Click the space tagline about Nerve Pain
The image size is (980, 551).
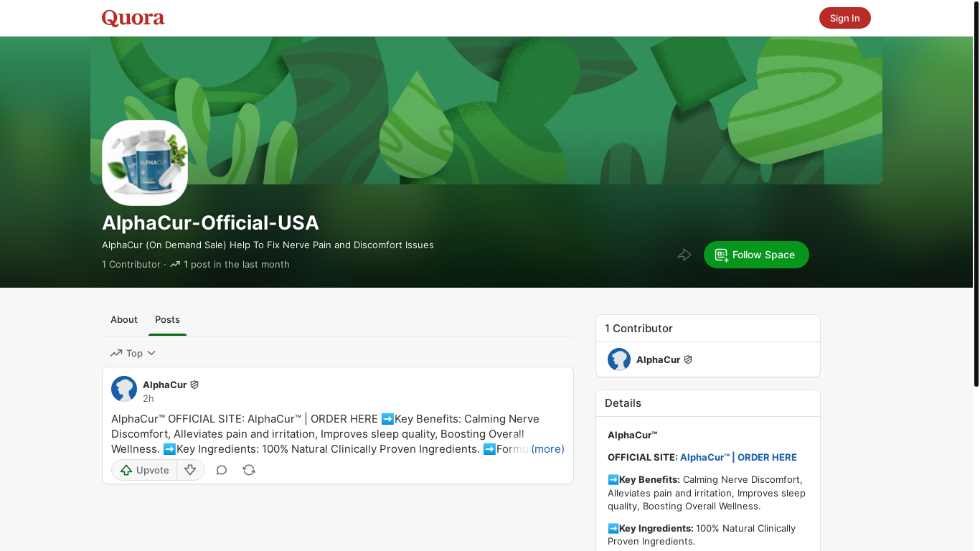point(268,245)
